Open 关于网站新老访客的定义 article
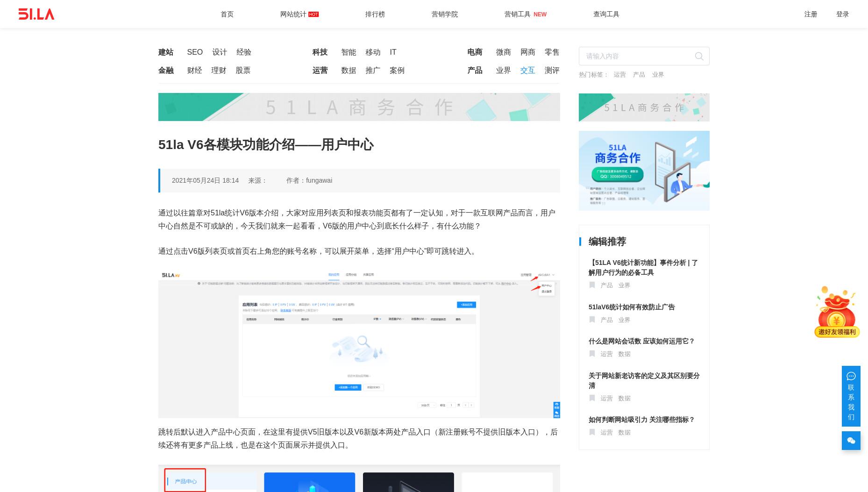Image resolution: width=868 pixels, height=492 pixels. pyautogui.click(x=644, y=381)
